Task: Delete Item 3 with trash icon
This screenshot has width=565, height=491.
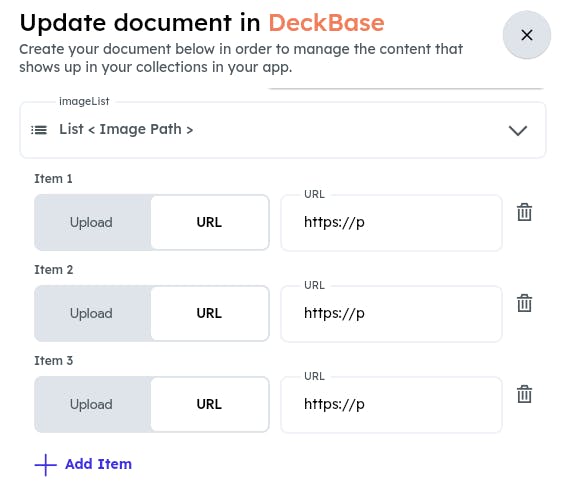Action: [x=524, y=394]
